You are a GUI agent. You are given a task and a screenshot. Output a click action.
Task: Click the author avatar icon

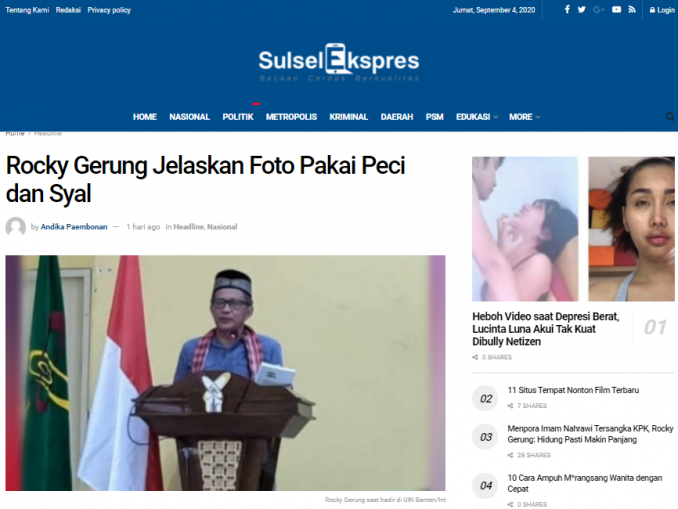[x=16, y=227]
